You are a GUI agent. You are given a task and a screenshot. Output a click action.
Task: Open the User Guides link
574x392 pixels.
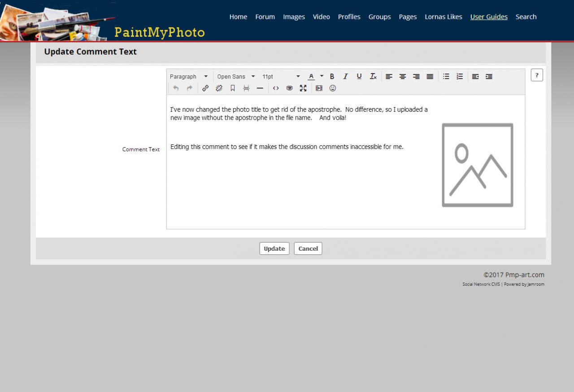tap(489, 17)
